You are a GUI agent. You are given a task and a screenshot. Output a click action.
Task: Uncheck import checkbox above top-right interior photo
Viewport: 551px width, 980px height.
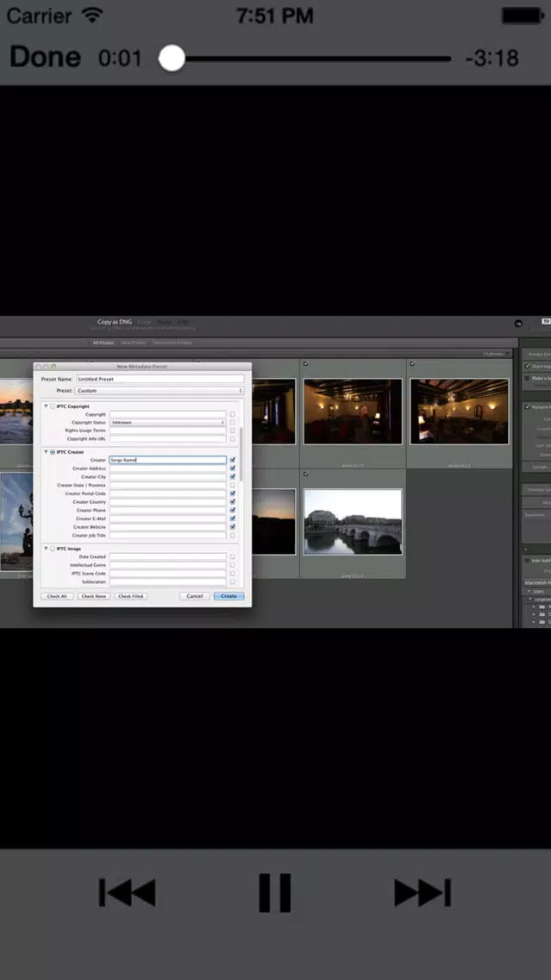pos(412,364)
